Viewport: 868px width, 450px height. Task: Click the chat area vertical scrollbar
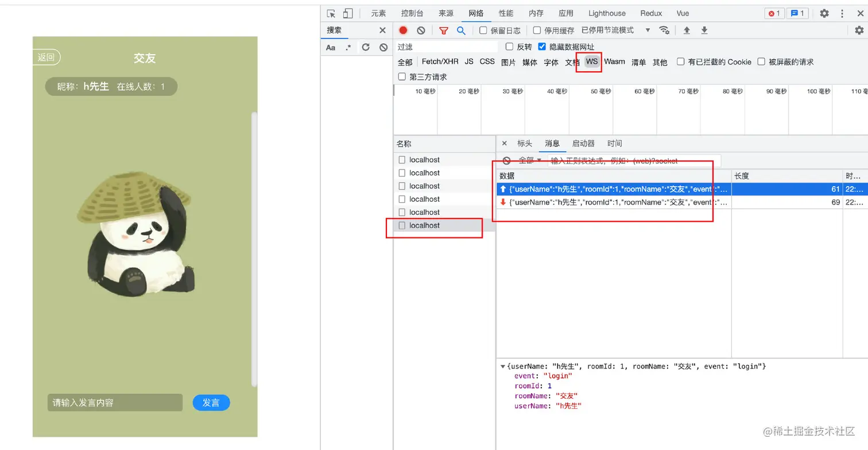pyautogui.click(x=254, y=249)
